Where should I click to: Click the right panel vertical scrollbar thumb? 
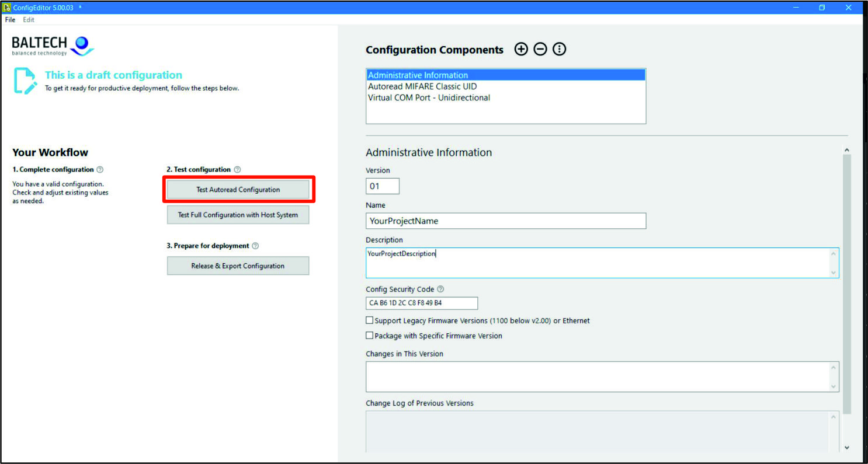(847, 285)
